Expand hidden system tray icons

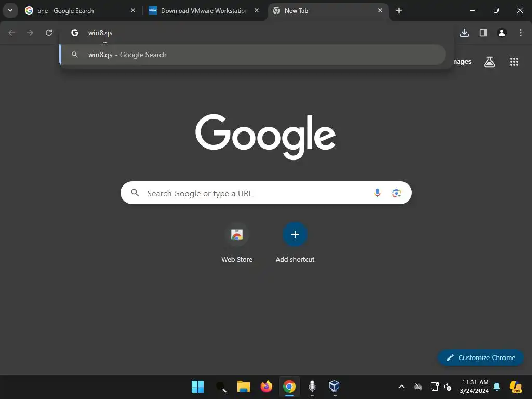[x=402, y=387]
